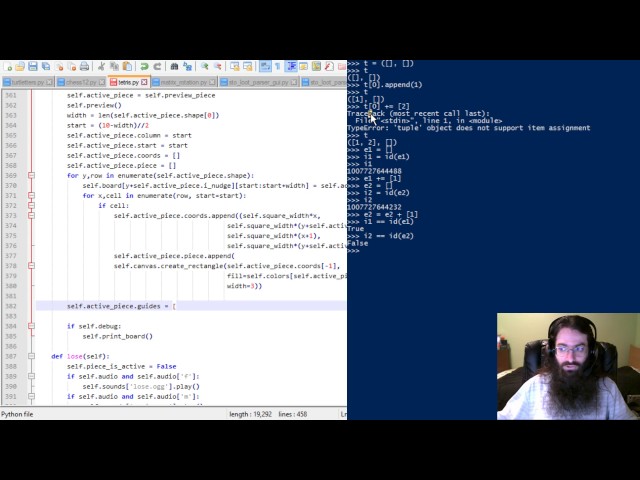Open the Replace dialog icon
This screenshot has height=480, width=640.
click(187, 67)
